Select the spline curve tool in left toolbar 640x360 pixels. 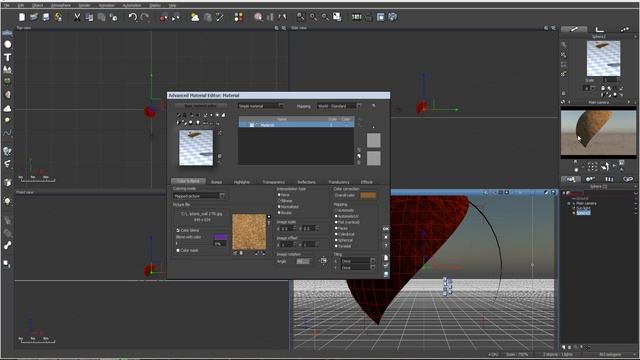7,133
